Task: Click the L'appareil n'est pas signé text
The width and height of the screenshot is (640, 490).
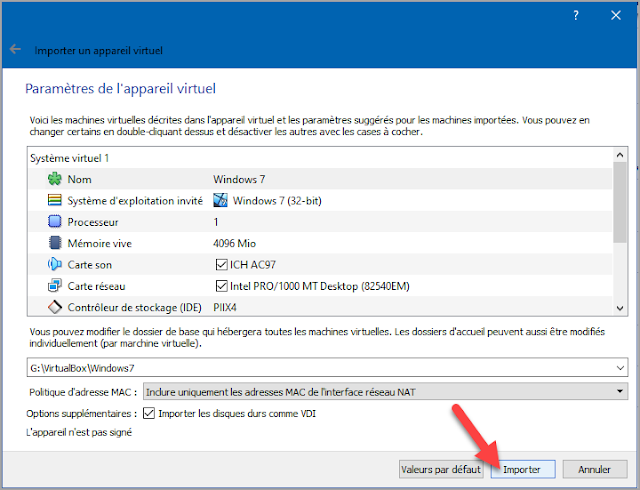Action: point(79,432)
